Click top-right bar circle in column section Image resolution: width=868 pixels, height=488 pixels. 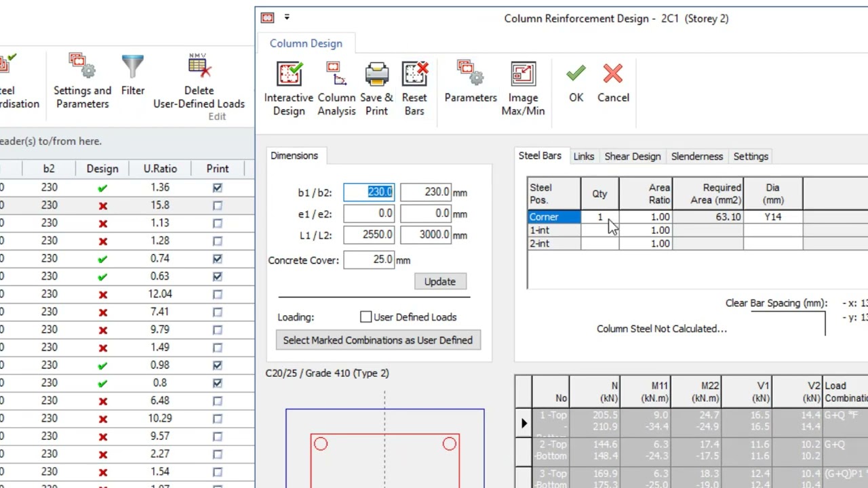[450, 444]
